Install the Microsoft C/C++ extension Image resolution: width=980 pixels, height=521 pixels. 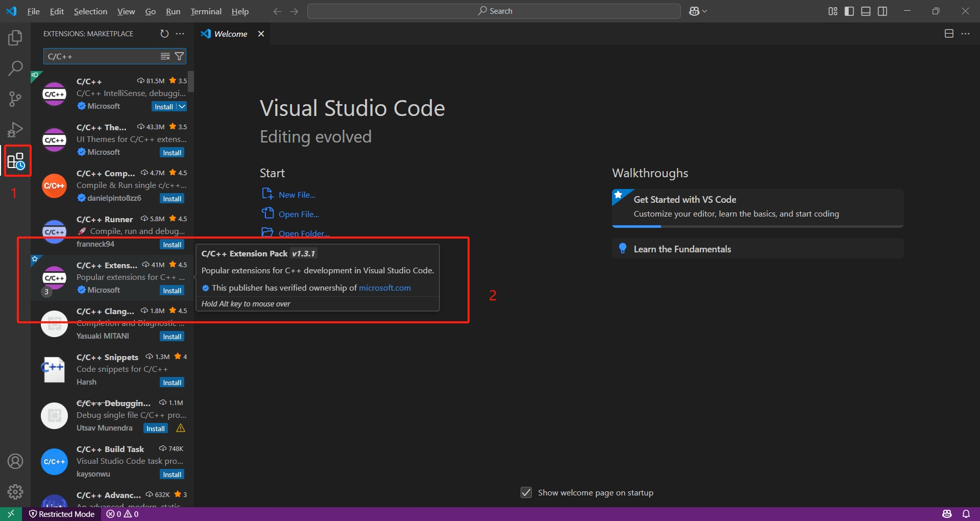(164, 107)
